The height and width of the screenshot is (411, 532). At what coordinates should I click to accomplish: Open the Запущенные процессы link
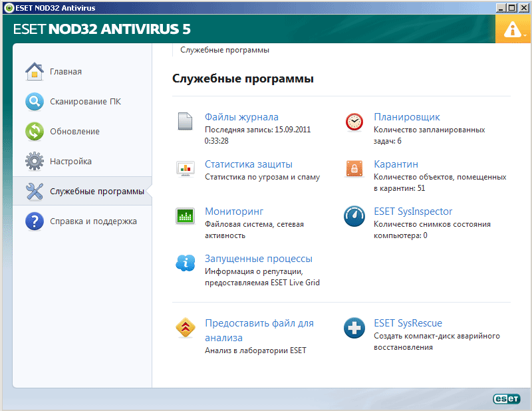coord(259,259)
